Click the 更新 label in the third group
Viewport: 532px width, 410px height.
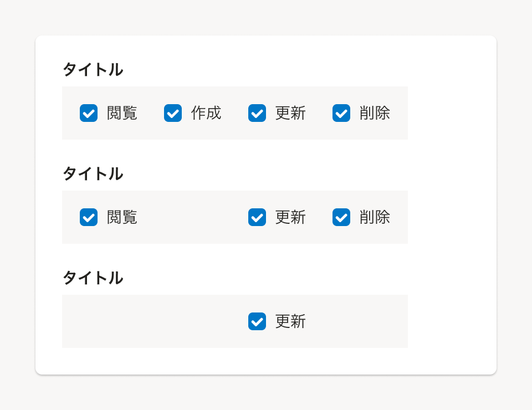[x=290, y=321]
